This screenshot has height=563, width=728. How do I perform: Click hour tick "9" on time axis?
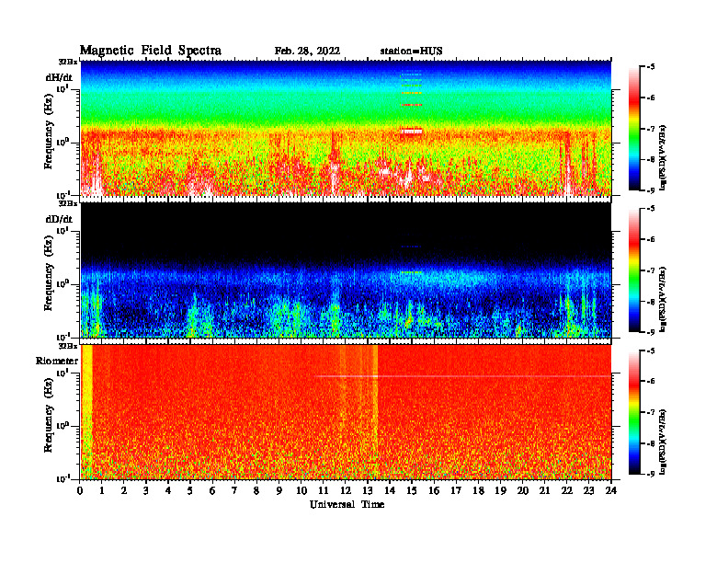(279, 491)
